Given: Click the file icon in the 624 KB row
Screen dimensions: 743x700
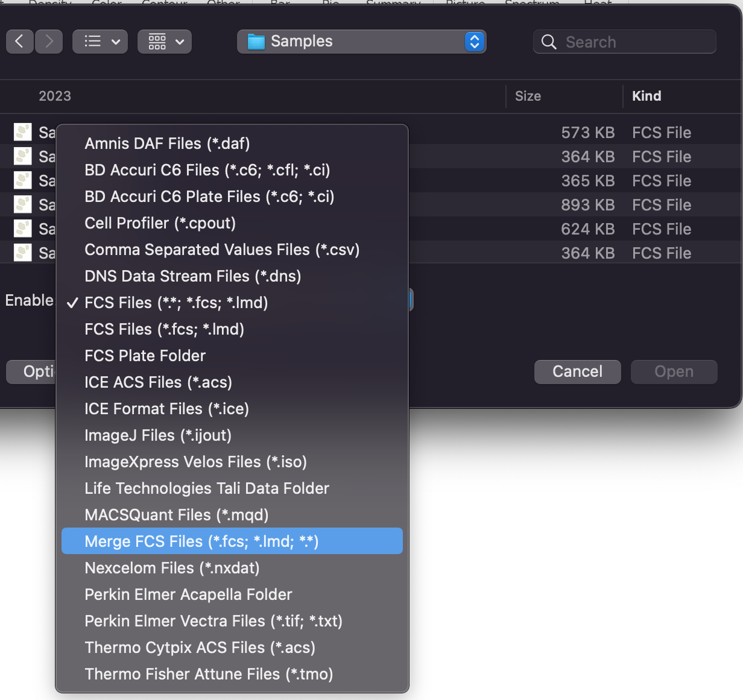Looking at the screenshot, I should [23, 229].
